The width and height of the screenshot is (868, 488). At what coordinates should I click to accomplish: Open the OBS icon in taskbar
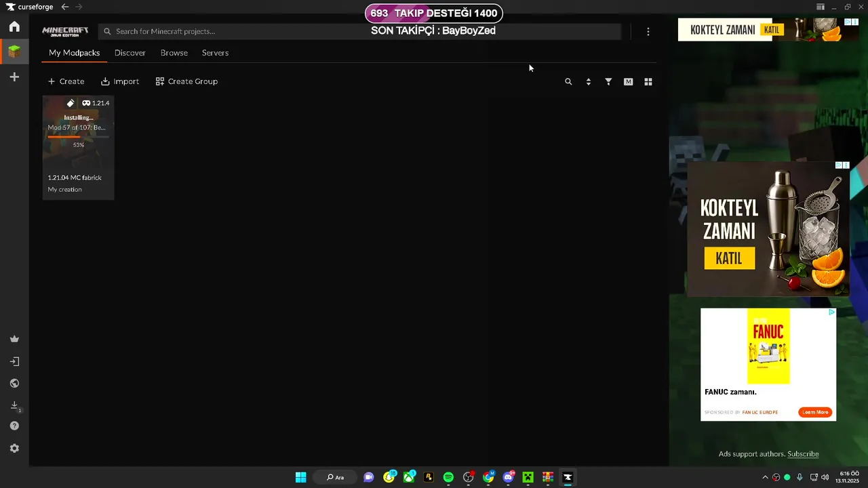(x=468, y=477)
